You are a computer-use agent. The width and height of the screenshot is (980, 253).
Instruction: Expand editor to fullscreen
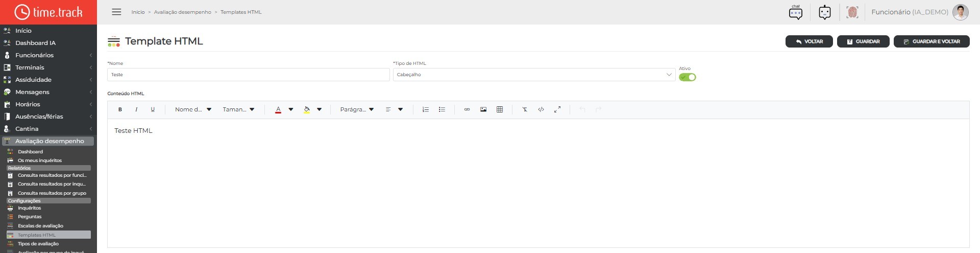coord(557,109)
